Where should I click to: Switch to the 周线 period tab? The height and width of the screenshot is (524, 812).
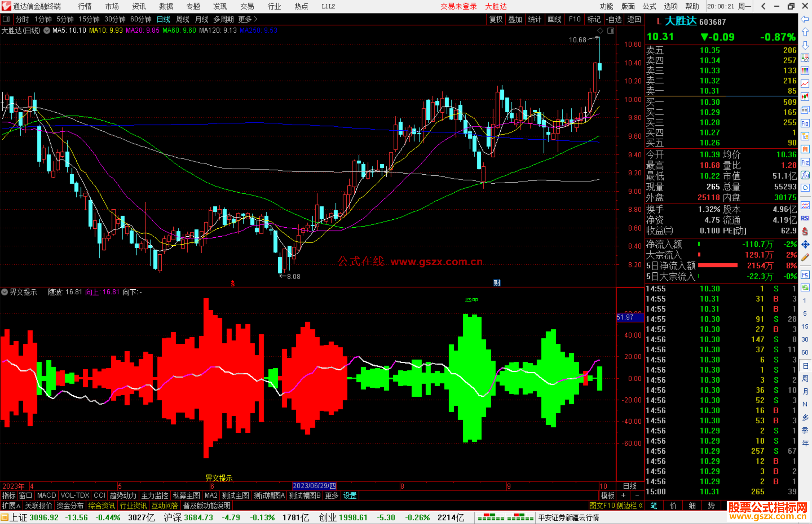(182, 19)
